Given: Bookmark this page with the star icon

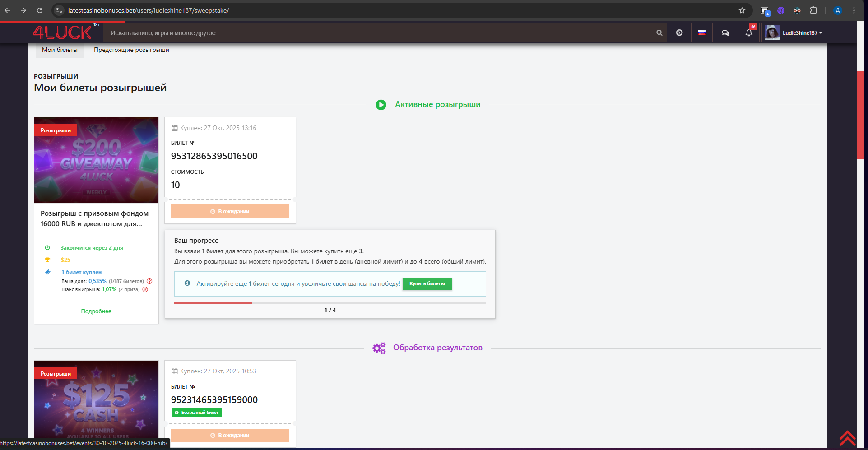Looking at the screenshot, I should [x=742, y=10].
